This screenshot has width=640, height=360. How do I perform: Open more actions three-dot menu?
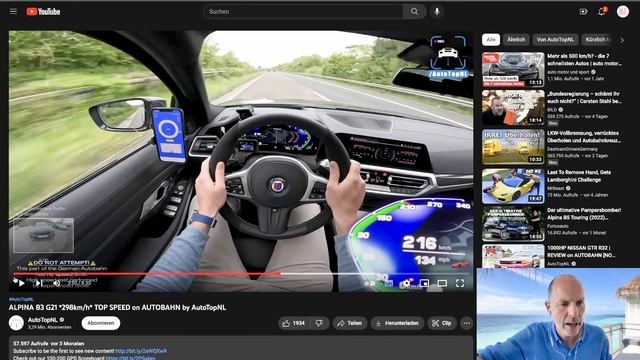tap(467, 323)
